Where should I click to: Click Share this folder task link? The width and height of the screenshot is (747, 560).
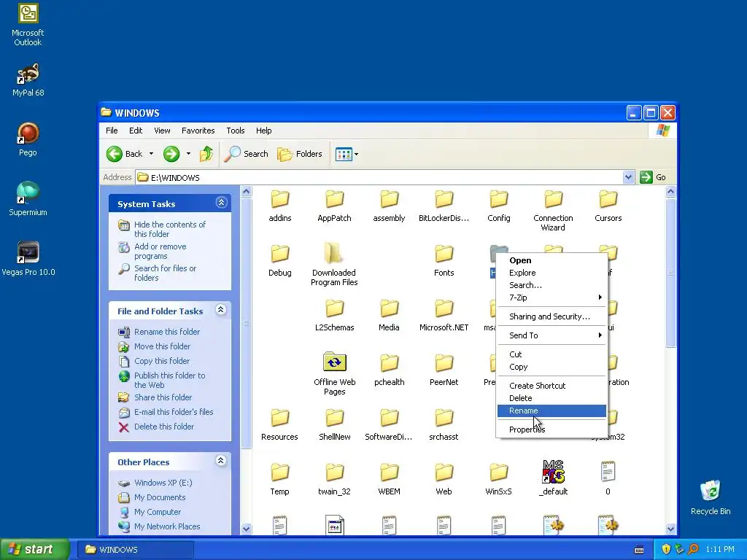tap(163, 397)
